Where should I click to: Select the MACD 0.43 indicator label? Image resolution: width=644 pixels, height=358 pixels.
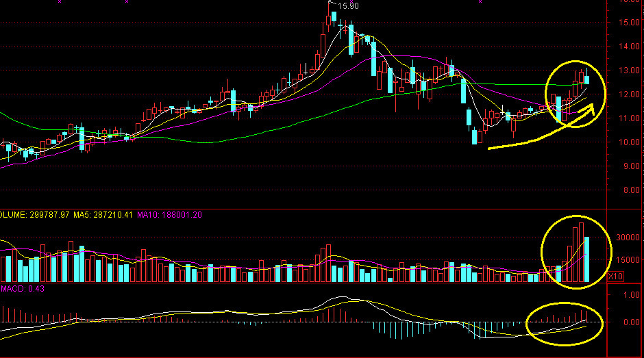pyautogui.click(x=14, y=289)
